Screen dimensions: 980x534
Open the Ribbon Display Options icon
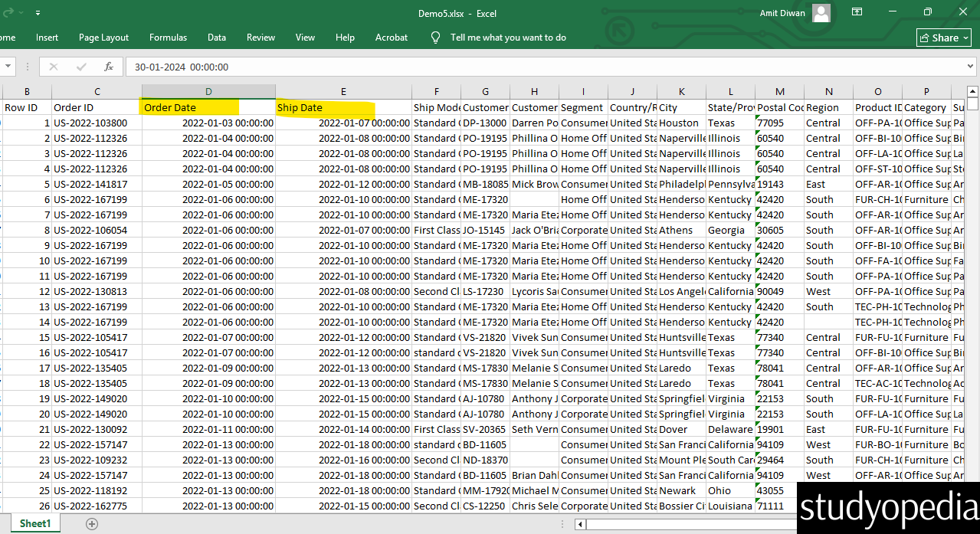click(x=857, y=12)
